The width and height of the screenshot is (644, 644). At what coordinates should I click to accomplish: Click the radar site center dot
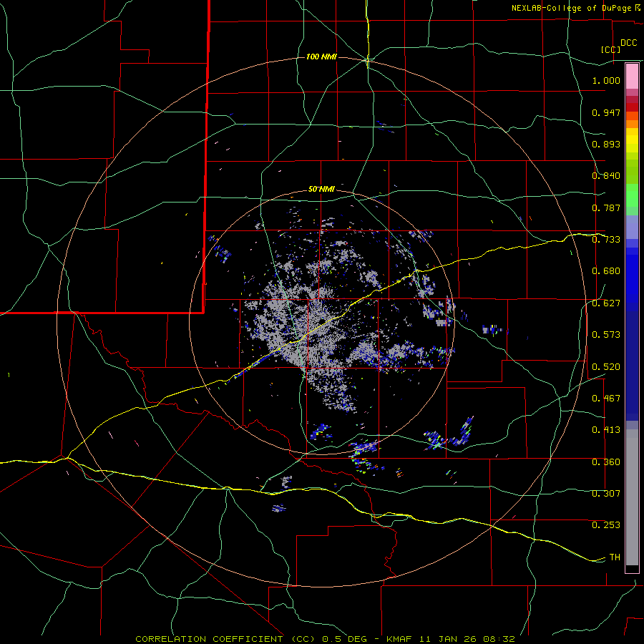(x=322, y=321)
